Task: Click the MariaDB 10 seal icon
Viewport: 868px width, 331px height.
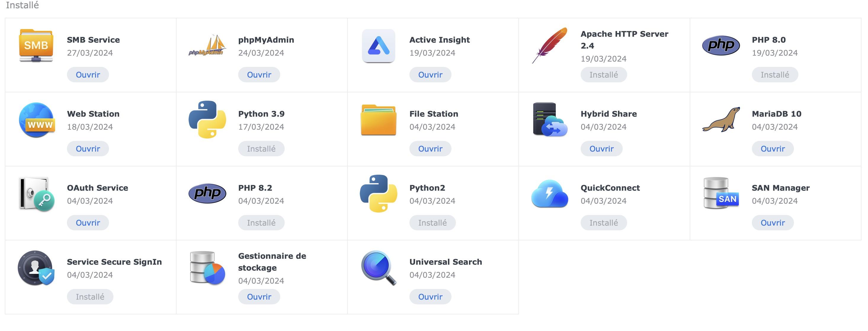Action: click(721, 120)
